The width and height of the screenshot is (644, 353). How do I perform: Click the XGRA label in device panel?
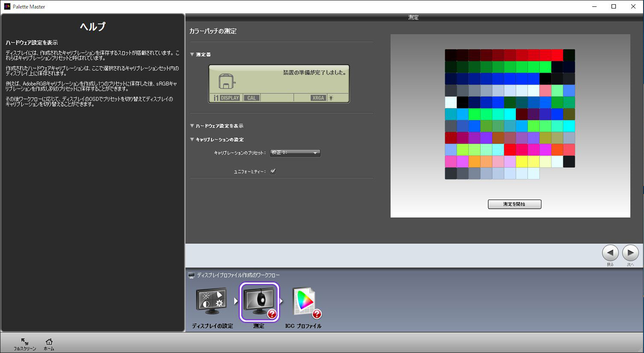(318, 98)
